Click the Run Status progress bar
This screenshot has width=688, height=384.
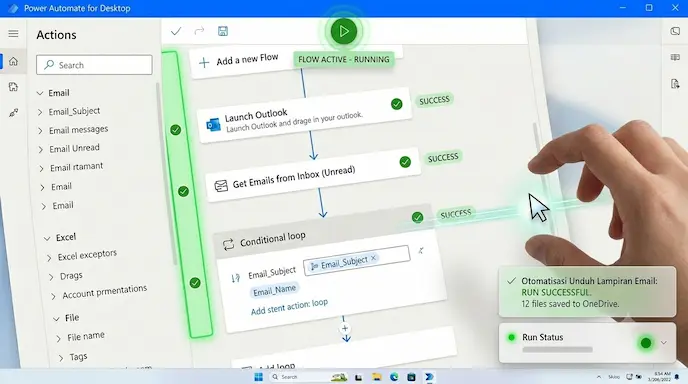coord(557,350)
